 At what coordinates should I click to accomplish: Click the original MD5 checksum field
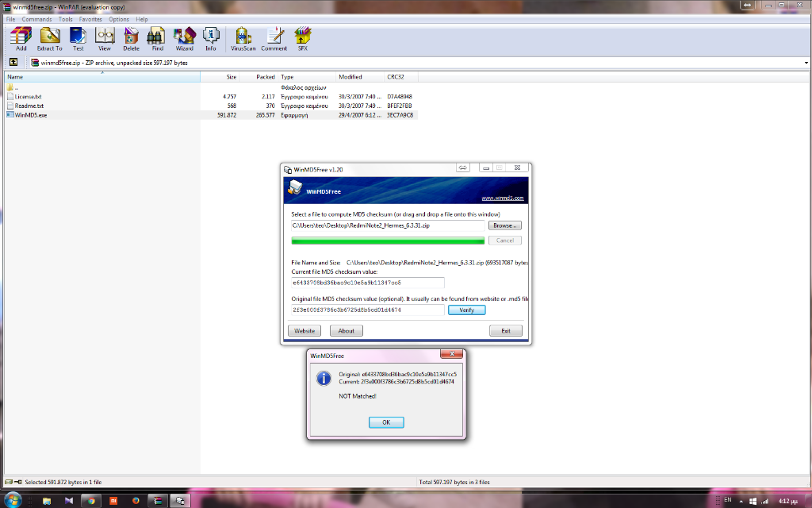pyautogui.click(x=368, y=310)
